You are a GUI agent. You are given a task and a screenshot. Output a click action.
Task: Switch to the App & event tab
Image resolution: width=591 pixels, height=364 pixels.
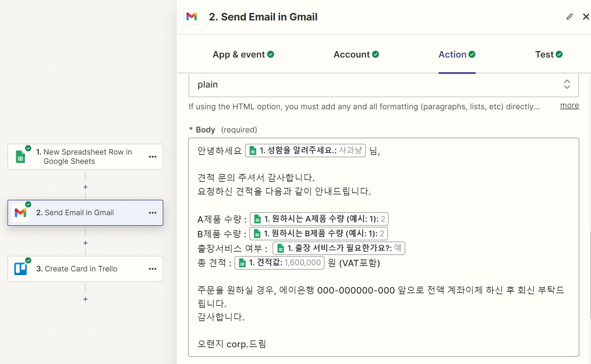(x=243, y=54)
